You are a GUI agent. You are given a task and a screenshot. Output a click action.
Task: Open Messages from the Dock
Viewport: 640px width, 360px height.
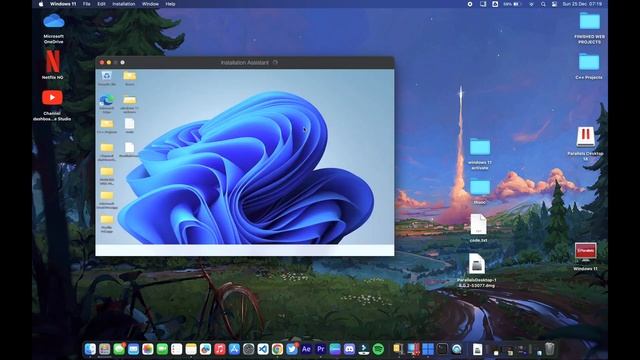pos(119,349)
